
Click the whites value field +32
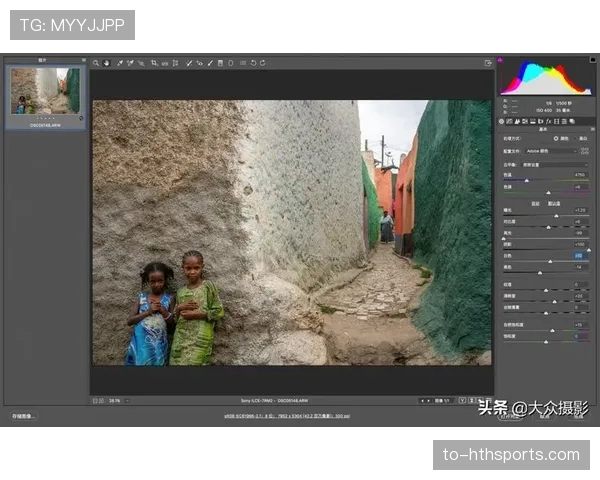[x=580, y=256]
